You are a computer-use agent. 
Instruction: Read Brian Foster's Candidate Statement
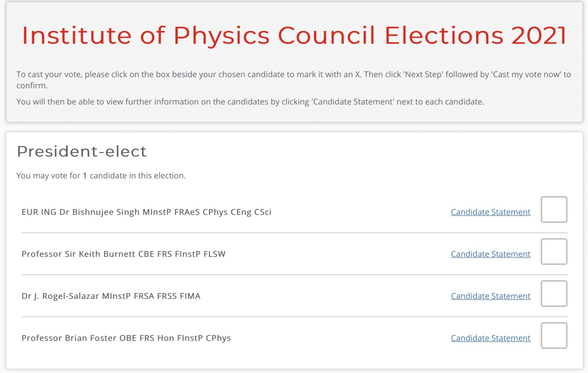490,338
